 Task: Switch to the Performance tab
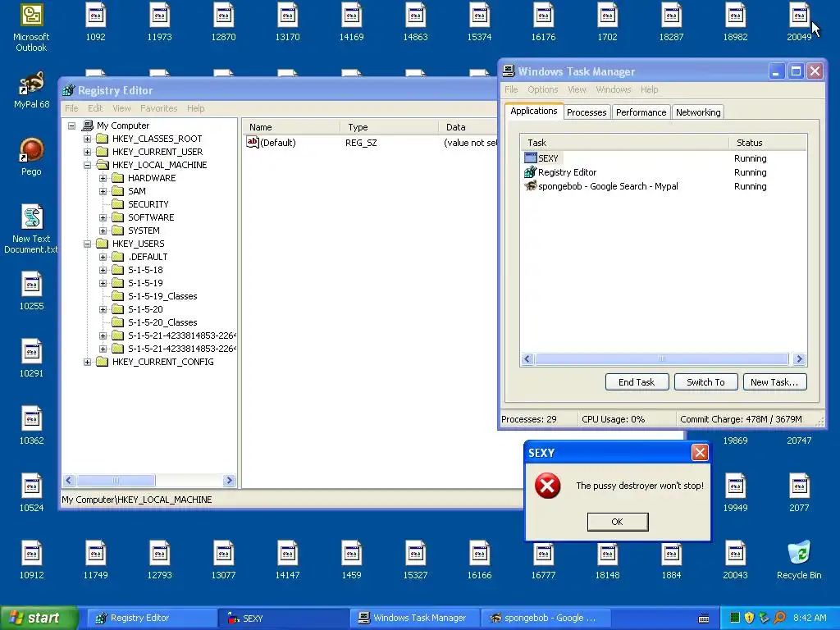(x=641, y=112)
